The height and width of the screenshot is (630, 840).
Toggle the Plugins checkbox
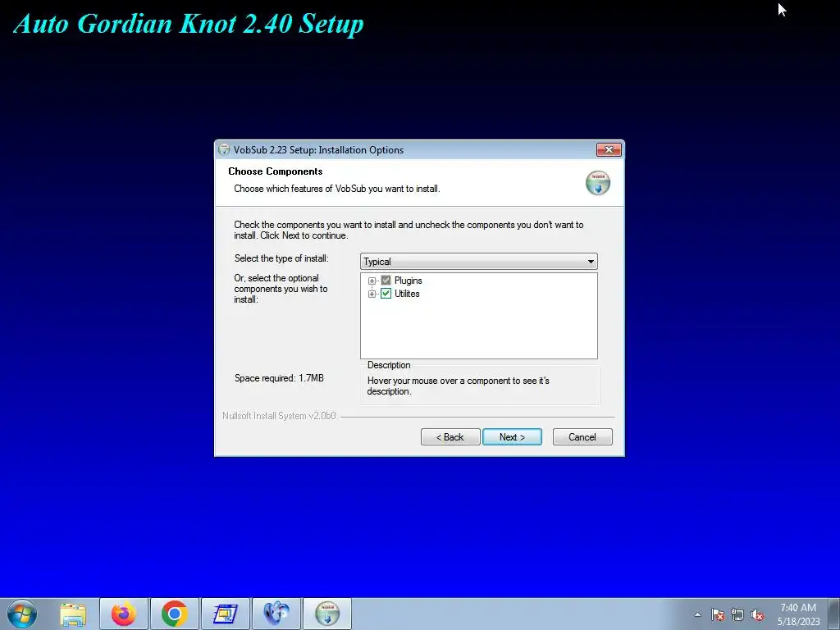coord(386,281)
